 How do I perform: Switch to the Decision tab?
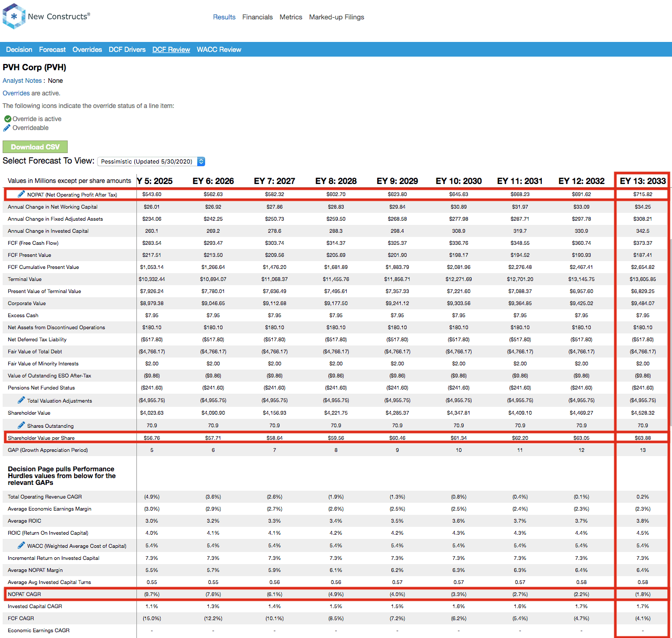[19, 49]
